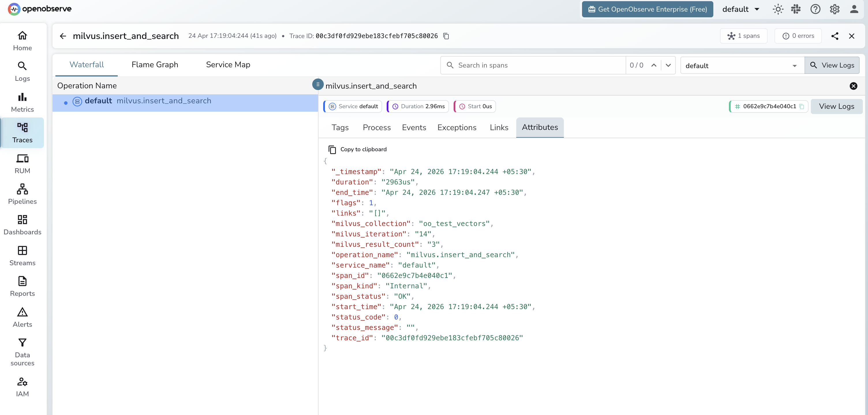Open the Exceptions tab

click(x=457, y=128)
